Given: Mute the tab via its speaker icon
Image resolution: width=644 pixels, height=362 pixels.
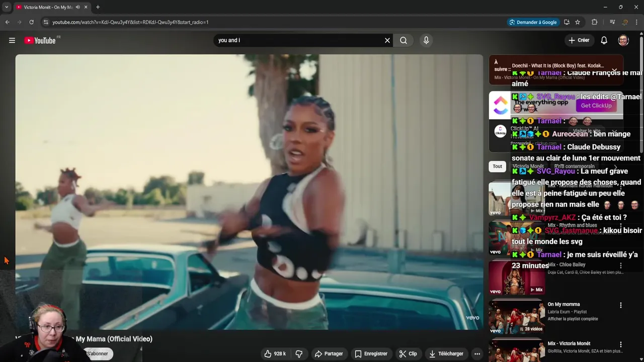Looking at the screenshot, I should [x=77, y=7].
